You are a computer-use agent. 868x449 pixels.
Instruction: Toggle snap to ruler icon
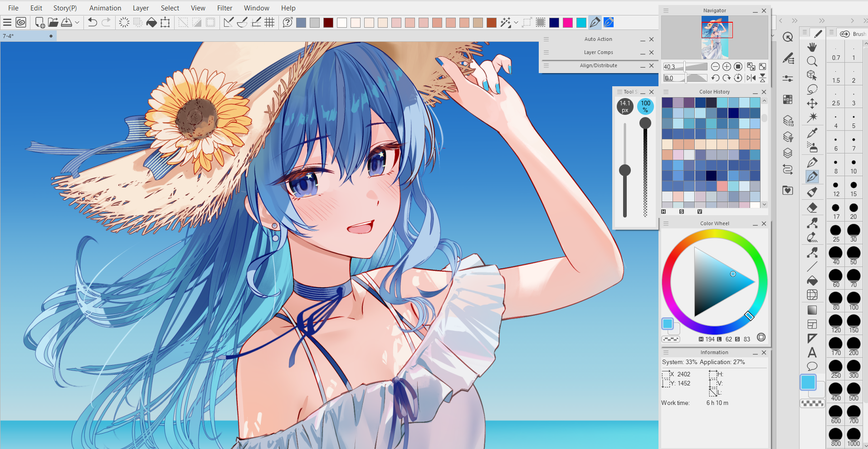(229, 22)
